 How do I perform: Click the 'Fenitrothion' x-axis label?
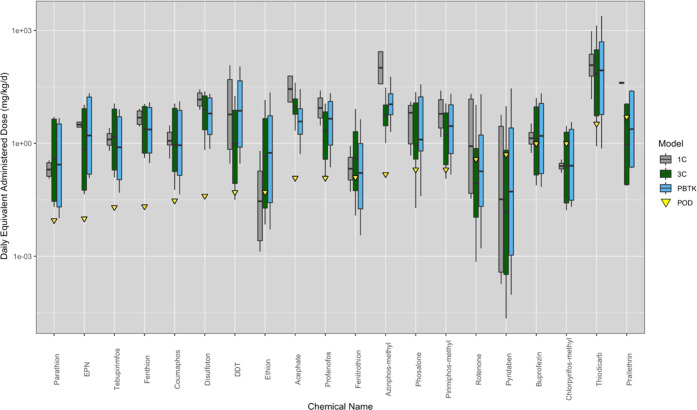point(358,370)
